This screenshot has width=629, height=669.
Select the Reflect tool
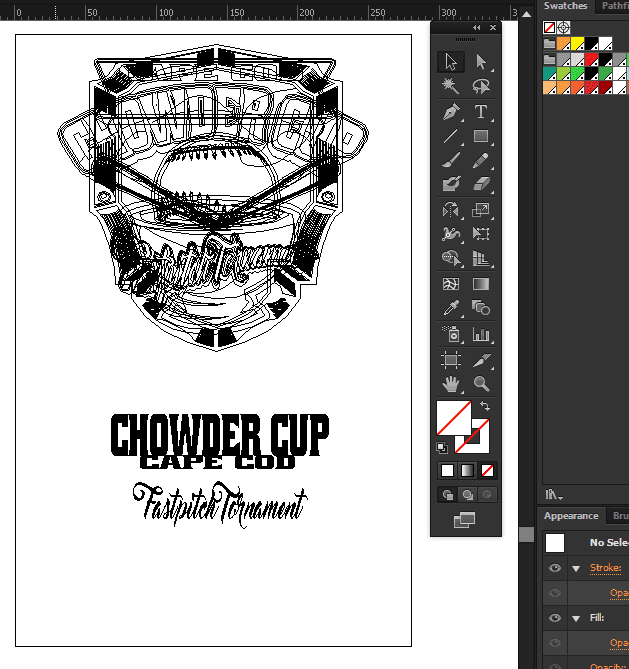tap(451, 210)
